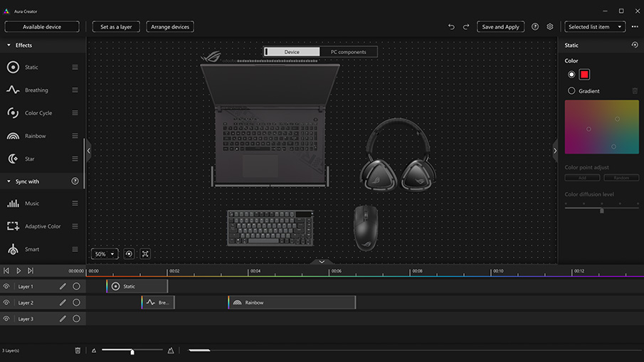Open the 50% zoom dropdown

tap(105, 254)
